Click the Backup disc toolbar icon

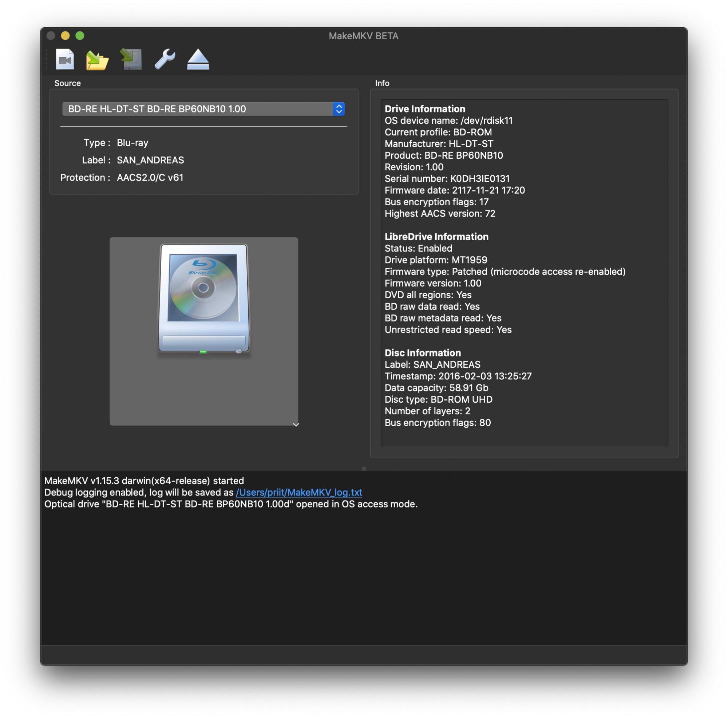[x=131, y=60]
